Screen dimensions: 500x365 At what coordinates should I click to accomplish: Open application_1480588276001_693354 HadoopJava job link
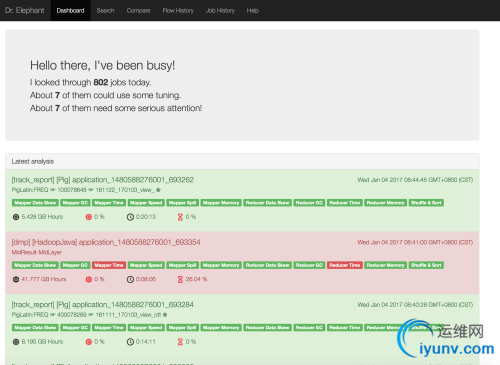106,242
